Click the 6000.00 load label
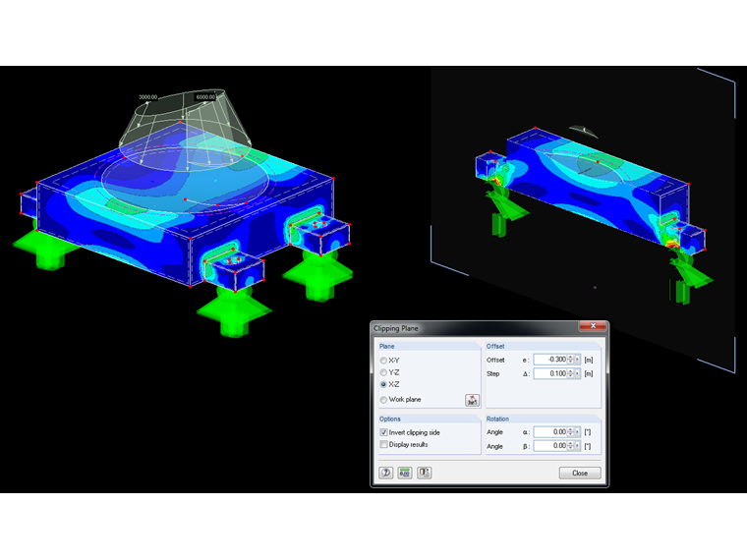 tap(205, 97)
